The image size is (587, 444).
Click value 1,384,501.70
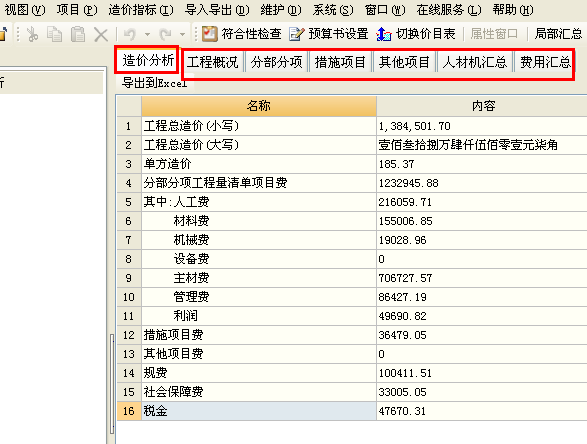coord(414,126)
